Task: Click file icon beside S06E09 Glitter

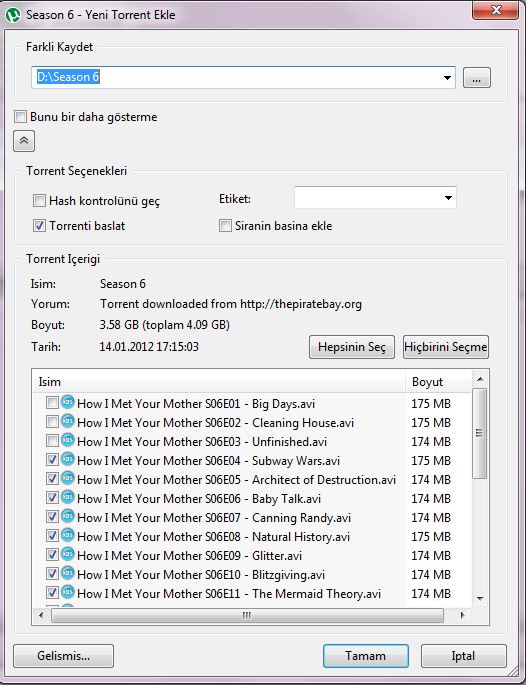Action: (68, 554)
